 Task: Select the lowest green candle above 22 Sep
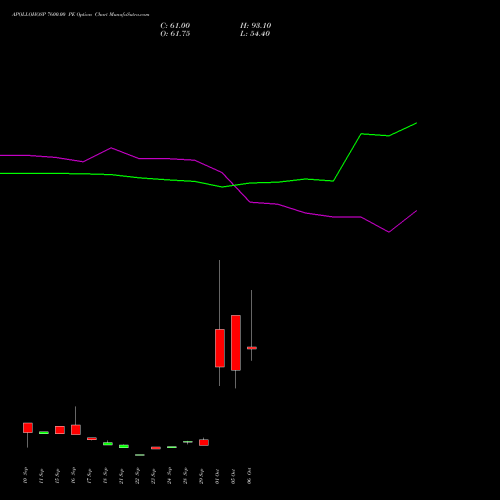tap(140, 455)
